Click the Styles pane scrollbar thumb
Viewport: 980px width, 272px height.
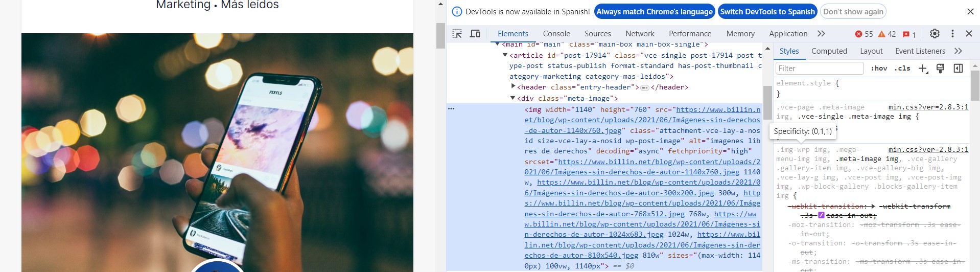(975, 86)
